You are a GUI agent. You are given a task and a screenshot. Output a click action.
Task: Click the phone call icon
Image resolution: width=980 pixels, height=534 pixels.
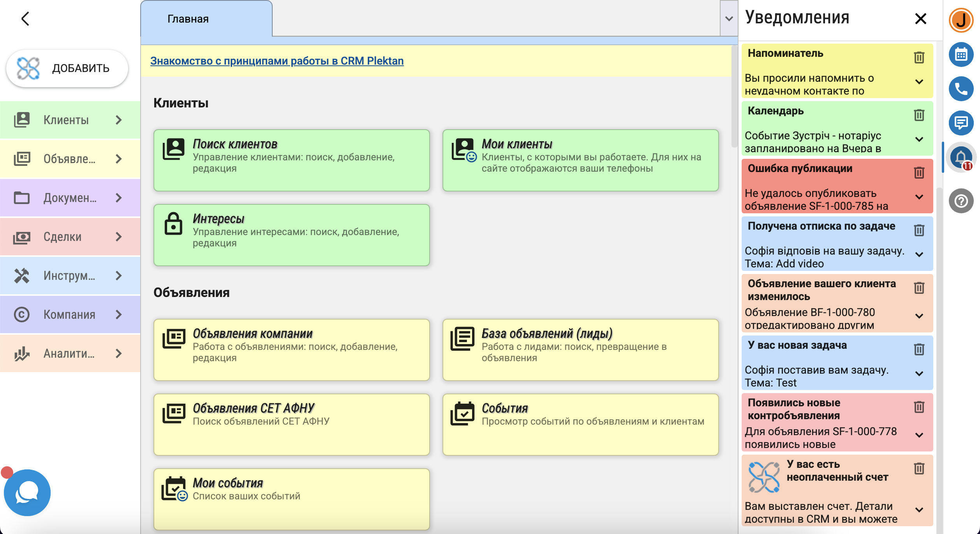pyautogui.click(x=961, y=89)
